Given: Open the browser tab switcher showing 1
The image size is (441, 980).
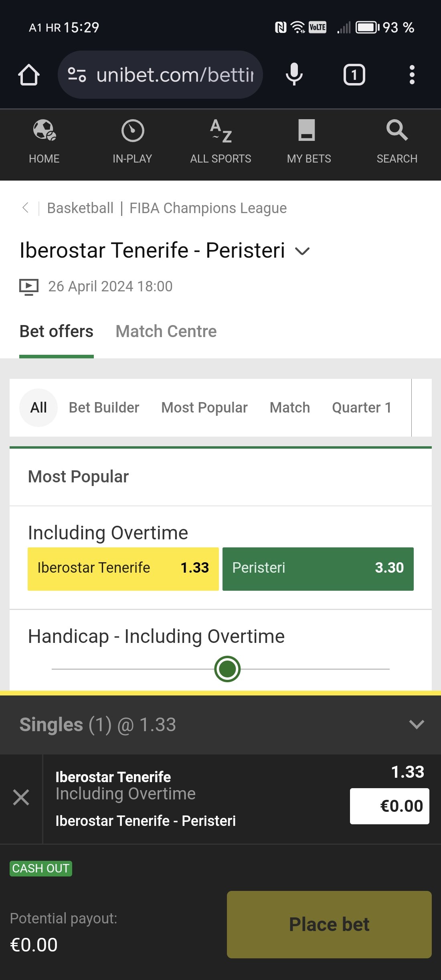Looking at the screenshot, I should (x=354, y=75).
